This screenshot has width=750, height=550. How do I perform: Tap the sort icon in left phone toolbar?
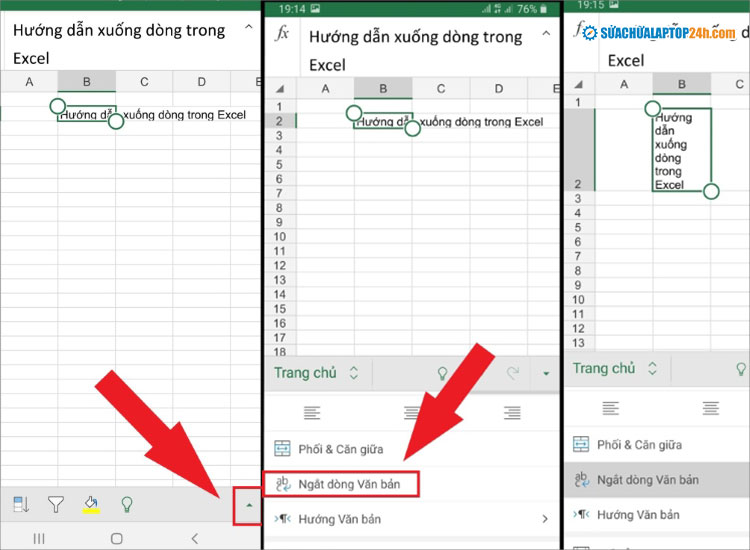pyautogui.click(x=21, y=504)
